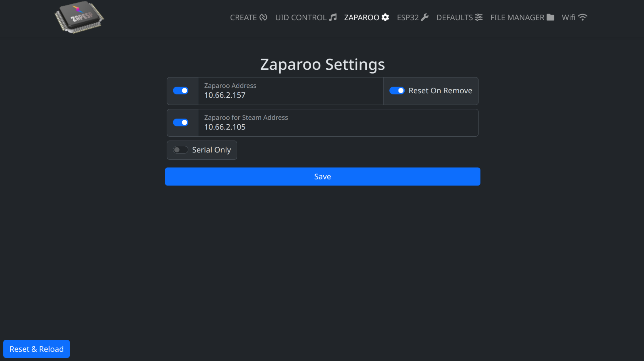This screenshot has width=644, height=361.
Task: Click the wrench icon next to ESP32
Action: pyautogui.click(x=425, y=17)
